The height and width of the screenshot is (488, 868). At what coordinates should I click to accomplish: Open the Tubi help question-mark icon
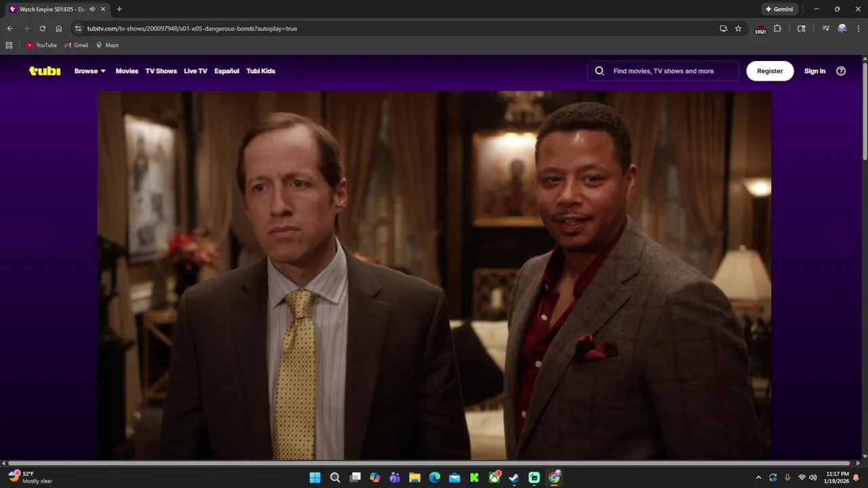841,70
